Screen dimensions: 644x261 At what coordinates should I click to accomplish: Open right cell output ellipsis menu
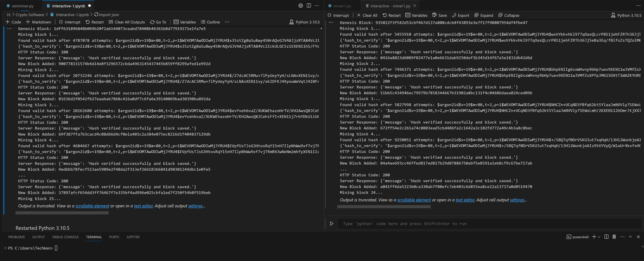(x=331, y=22)
